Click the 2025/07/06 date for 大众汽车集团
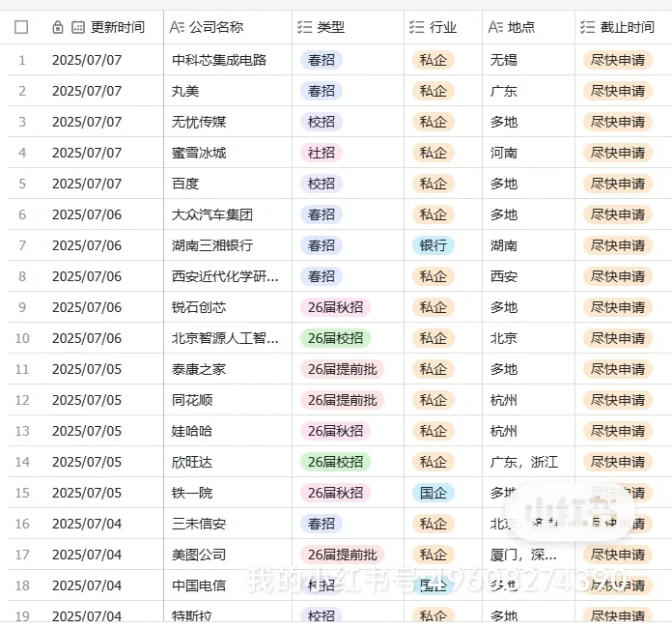This screenshot has width=672, height=627. (87, 214)
